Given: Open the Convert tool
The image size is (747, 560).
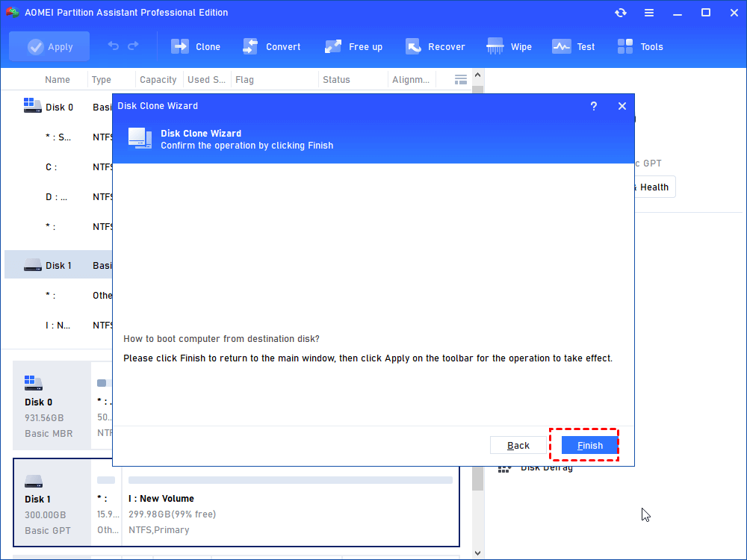Looking at the screenshot, I should pos(271,46).
